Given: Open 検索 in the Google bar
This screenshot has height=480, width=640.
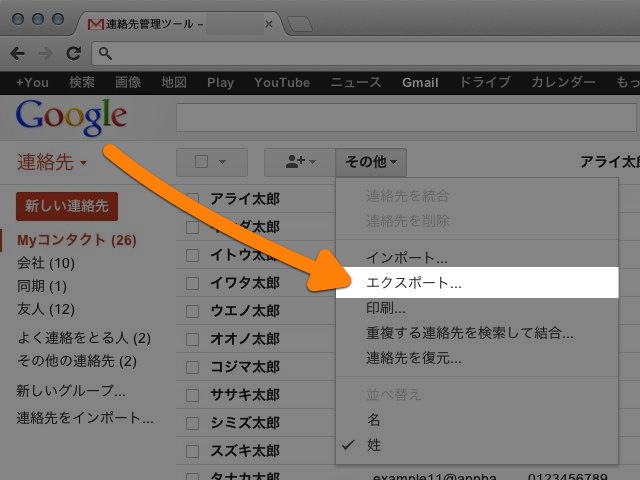Looking at the screenshot, I should (82, 82).
